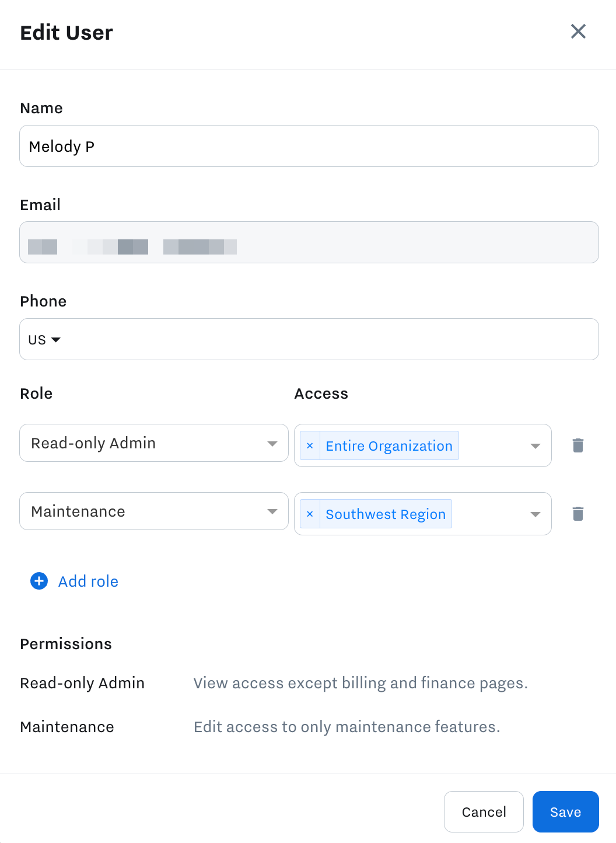The image size is (616, 843).
Task: Open the Read-only Admin role dropdown
Action: [154, 443]
